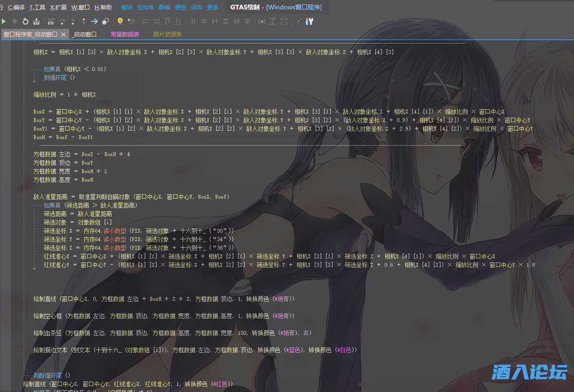Click the center horizontally alignment icon
The height and width of the screenshot is (392, 574).
coord(193,21)
